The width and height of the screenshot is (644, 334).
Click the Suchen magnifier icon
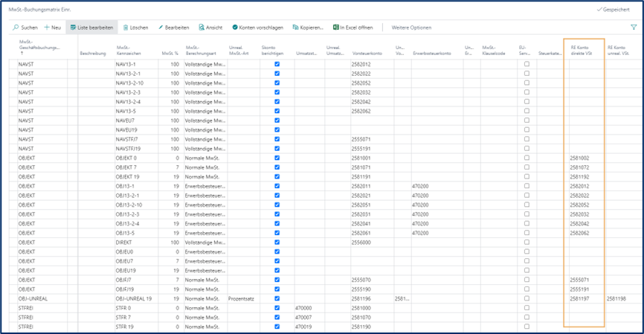[x=16, y=28]
